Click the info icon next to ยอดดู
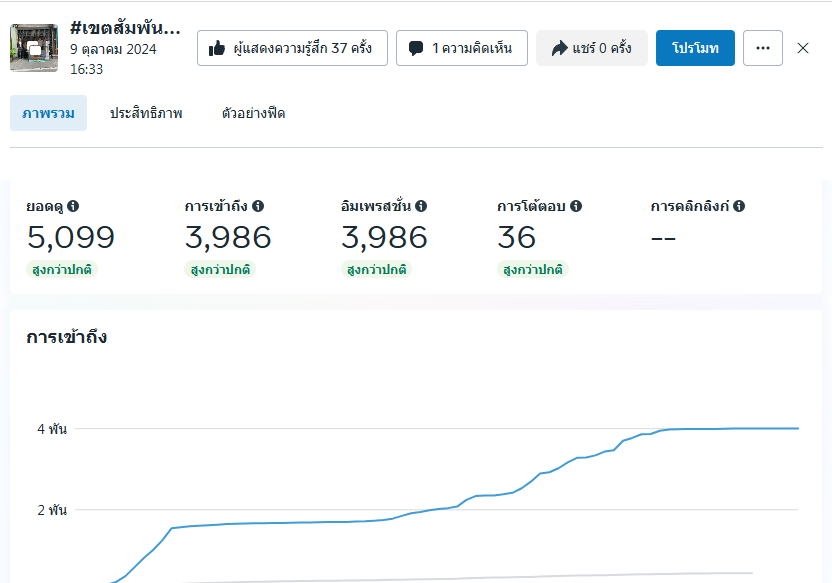 pyautogui.click(x=73, y=206)
